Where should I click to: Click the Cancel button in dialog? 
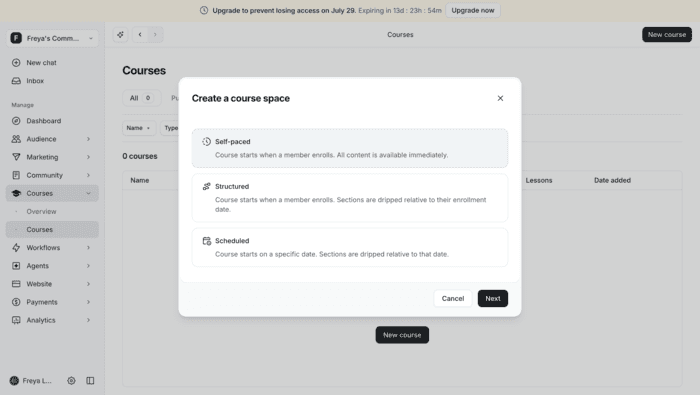coord(453,299)
